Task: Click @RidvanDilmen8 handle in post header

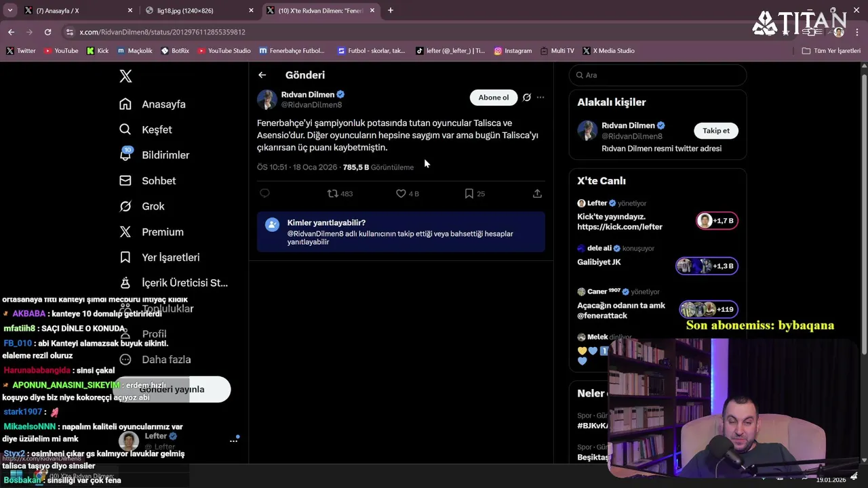Action: (311, 105)
